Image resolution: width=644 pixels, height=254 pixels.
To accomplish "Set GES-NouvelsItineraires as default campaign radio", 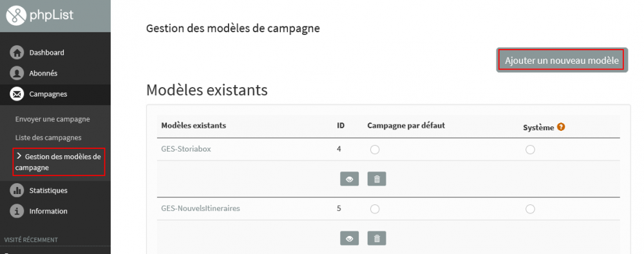I will (x=375, y=210).
